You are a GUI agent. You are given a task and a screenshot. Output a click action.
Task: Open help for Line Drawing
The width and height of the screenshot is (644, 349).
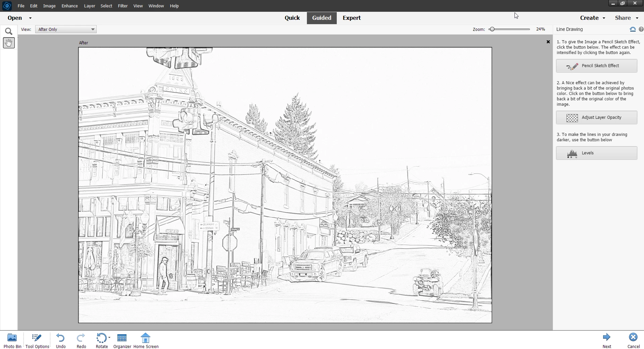[641, 30]
